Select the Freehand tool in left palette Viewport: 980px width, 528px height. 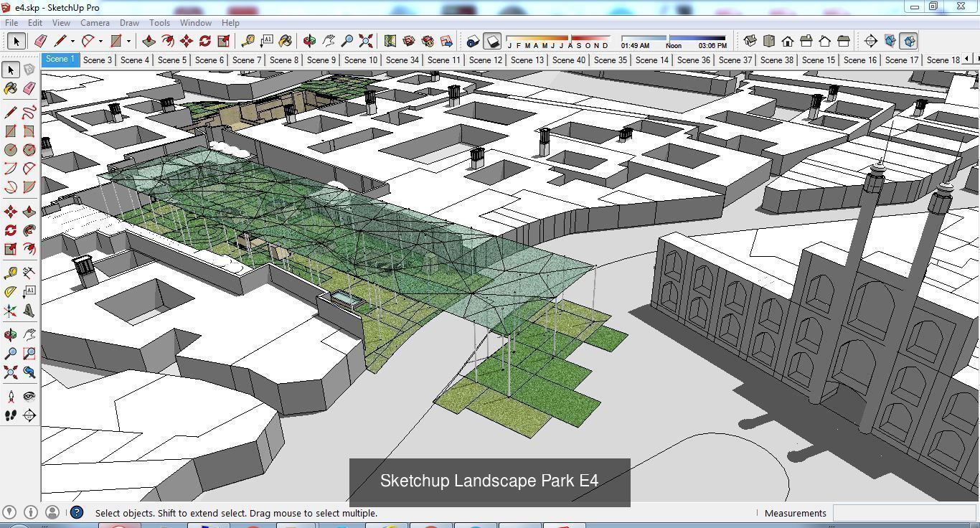(29, 112)
